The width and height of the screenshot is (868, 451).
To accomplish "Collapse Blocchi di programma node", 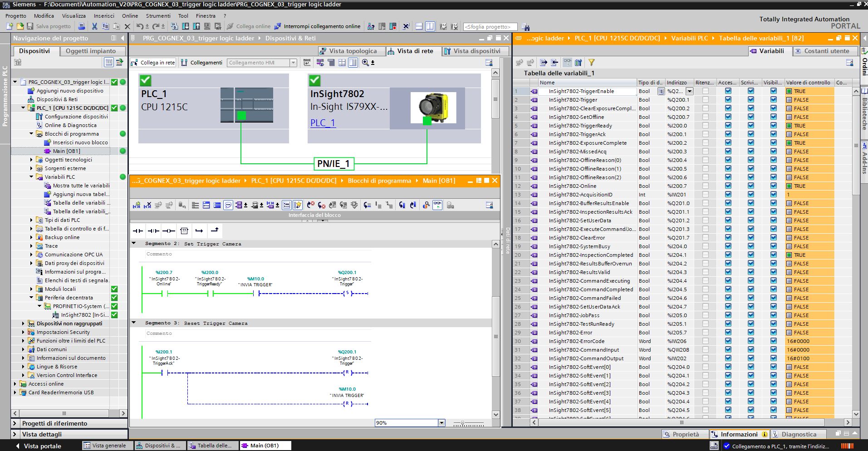I will pyautogui.click(x=31, y=134).
